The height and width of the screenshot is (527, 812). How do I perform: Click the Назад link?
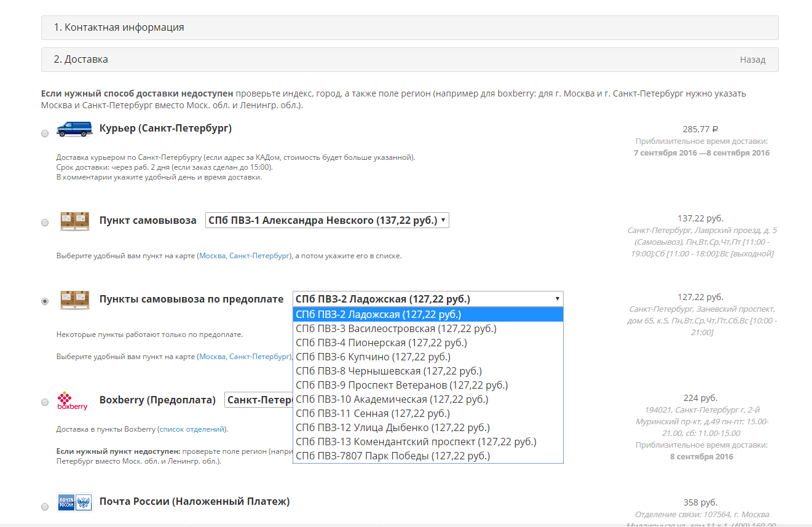tap(752, 60)
